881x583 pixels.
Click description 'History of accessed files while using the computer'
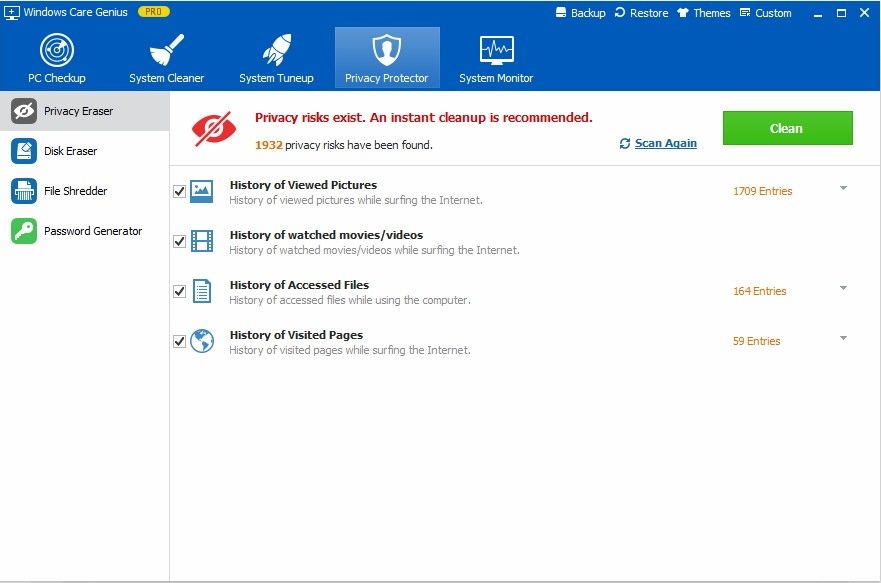pos(349,300)
